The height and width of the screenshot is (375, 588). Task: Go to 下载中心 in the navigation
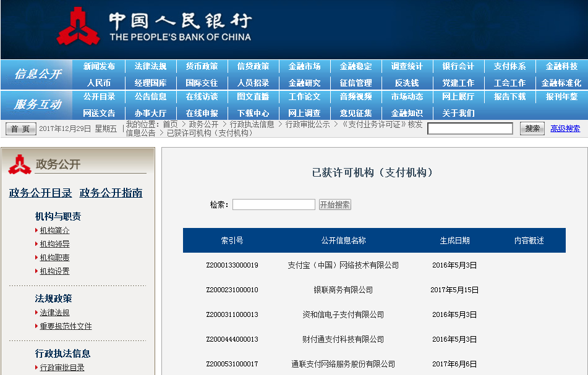(253, 113)
